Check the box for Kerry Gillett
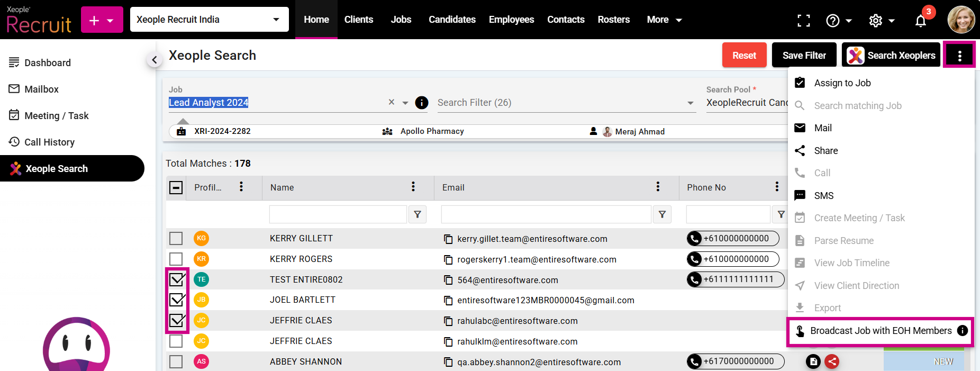 [176, 239]
